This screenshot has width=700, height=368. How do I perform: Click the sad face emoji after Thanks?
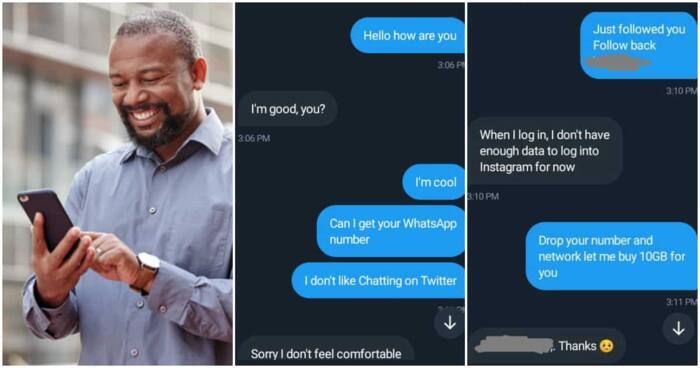606,346
